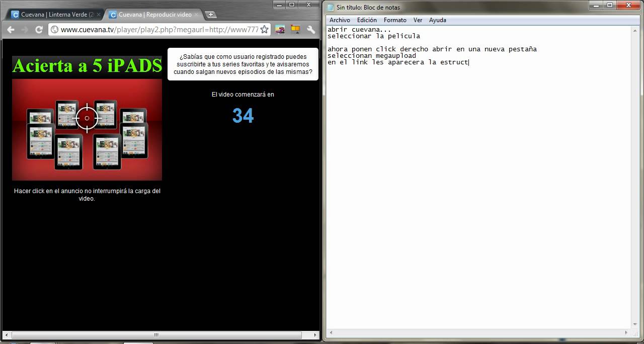Screen dimensions: 644x344
Task: Maximize the Chrome window
Action: (292, 5)
